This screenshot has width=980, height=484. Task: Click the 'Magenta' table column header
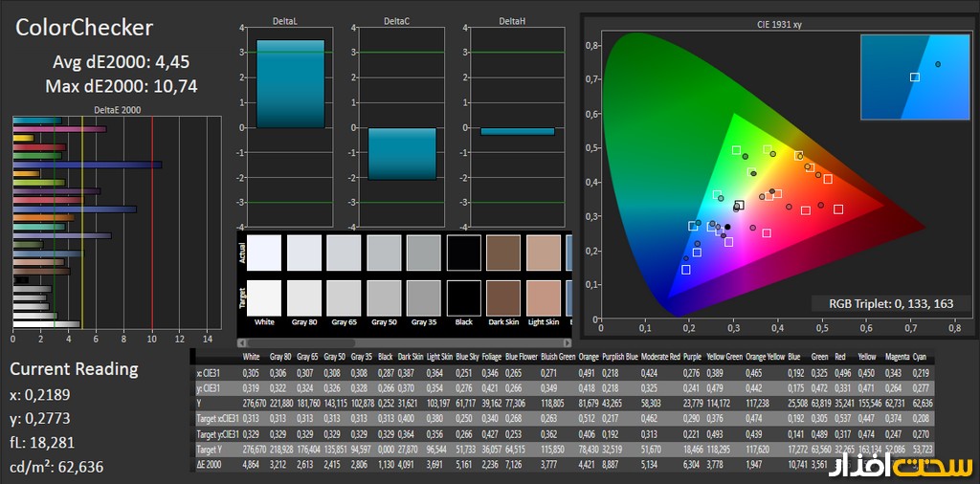897,357
